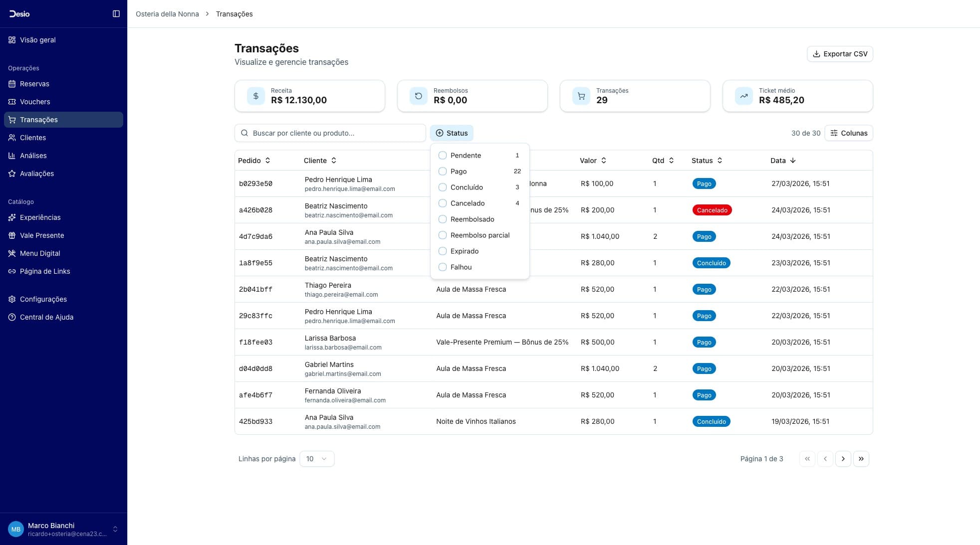Jump to the last page double arrow
Screen dimensions: 980x545
coord(861,459)
